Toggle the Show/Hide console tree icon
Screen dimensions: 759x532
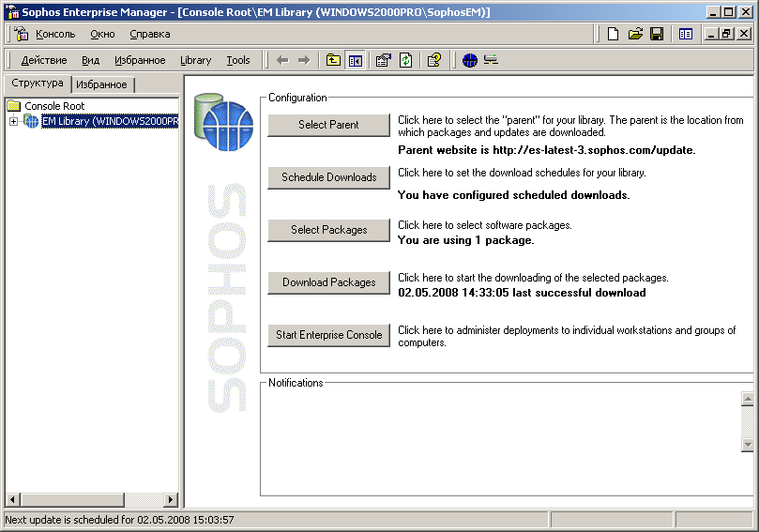click(x=356, y=60)
